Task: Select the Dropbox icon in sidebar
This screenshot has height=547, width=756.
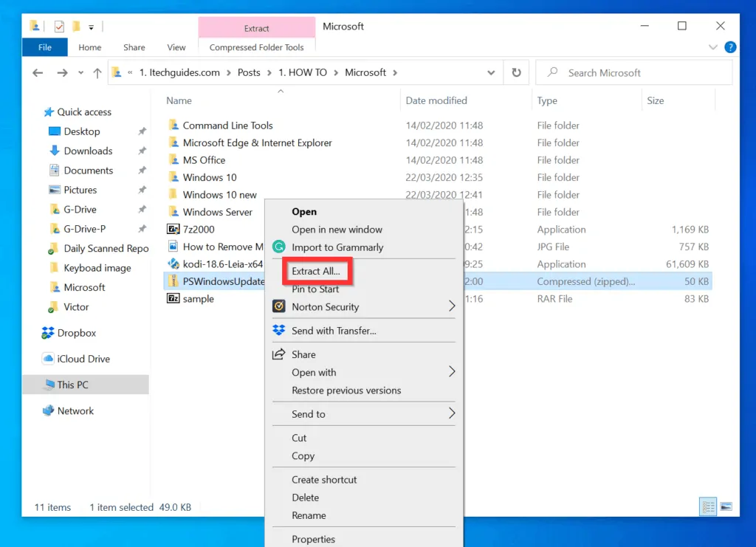Action: [x=49, y=333]
